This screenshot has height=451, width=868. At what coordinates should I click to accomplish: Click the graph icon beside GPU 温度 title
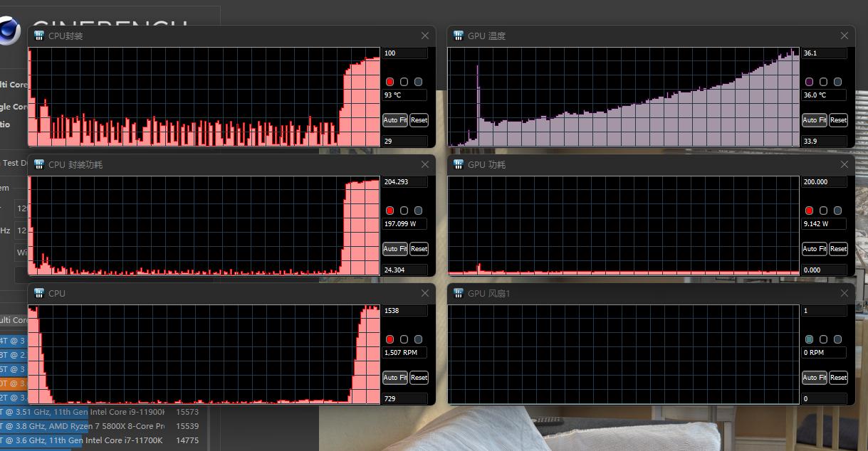click(x=458, y=36)
